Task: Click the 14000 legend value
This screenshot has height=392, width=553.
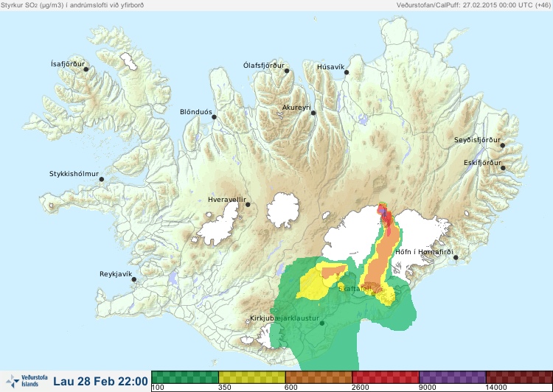Action: click(496, 388)
